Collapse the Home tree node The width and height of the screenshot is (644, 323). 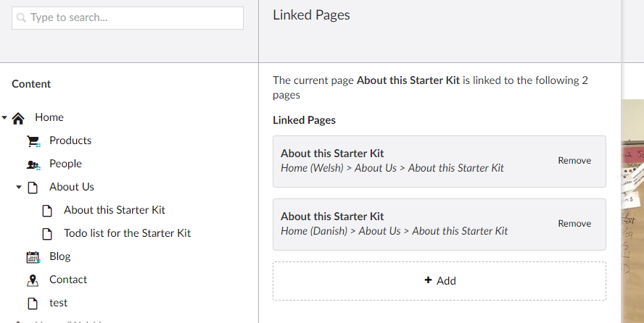[x=4, y=117]
